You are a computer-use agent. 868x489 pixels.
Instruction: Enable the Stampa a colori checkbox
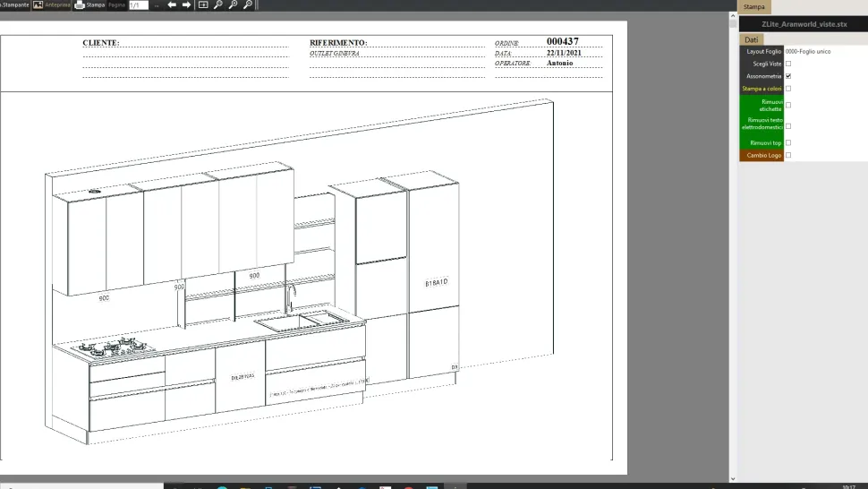[x=788, y=89]
